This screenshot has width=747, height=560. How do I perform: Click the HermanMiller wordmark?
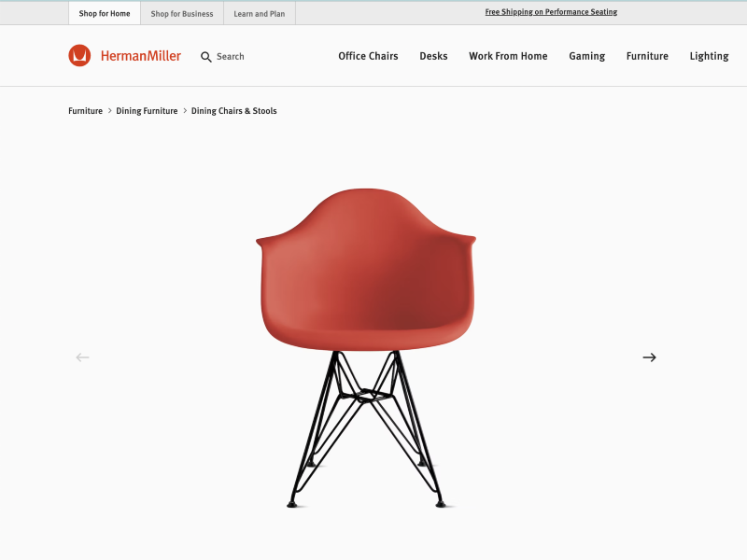click(x=141, y=56)
